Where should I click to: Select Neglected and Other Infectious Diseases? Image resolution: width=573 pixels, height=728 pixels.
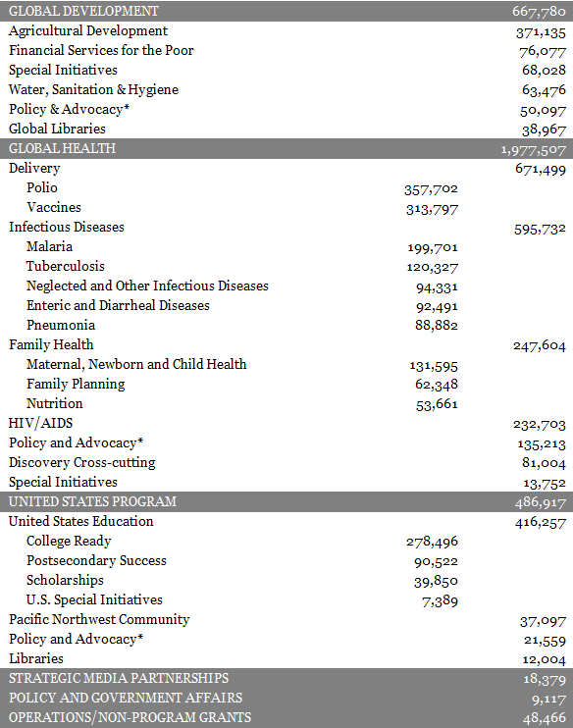pyautogui.click(x=147, y=286)
